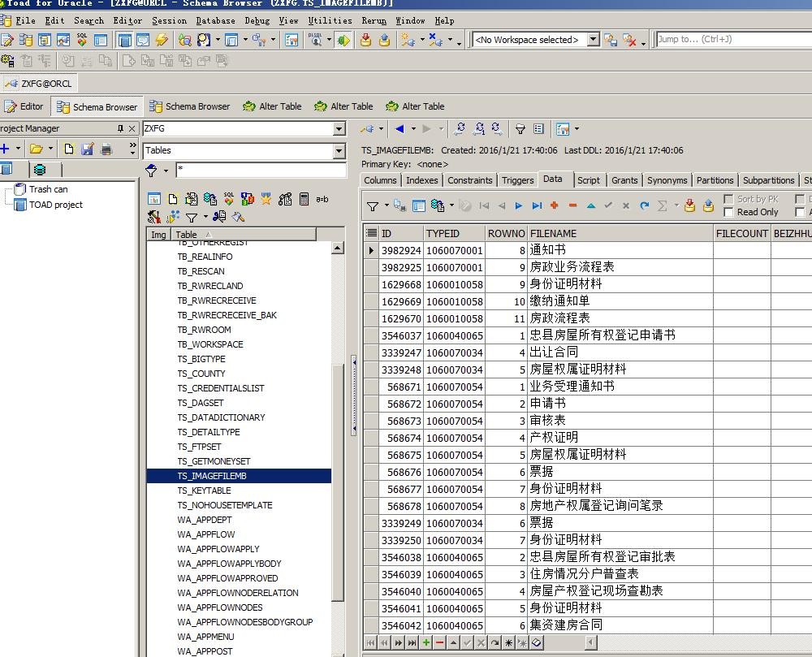The image size is (812, 657).
Task: Select the ZXFG@ORCL connection tab
Action: (x=39, y=84)
